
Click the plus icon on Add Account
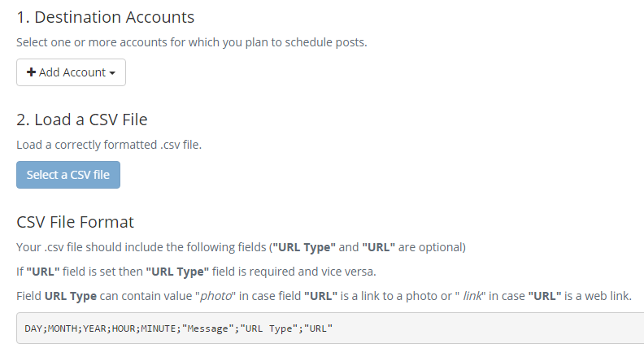(31, 72)
